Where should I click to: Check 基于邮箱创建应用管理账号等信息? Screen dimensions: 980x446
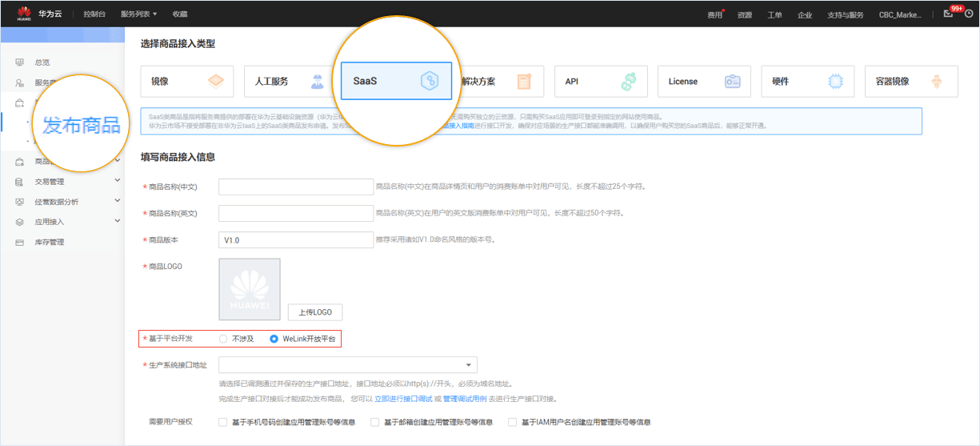tap(374, 422)
